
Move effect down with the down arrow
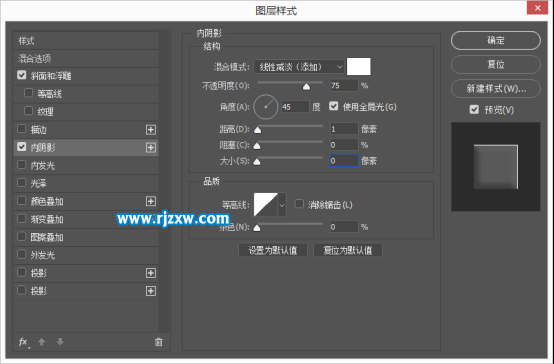click(60, 342)
